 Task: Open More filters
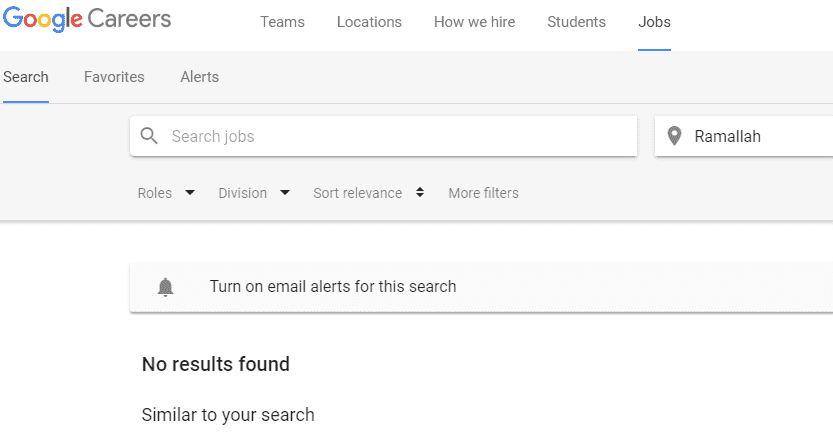[483, 193]
